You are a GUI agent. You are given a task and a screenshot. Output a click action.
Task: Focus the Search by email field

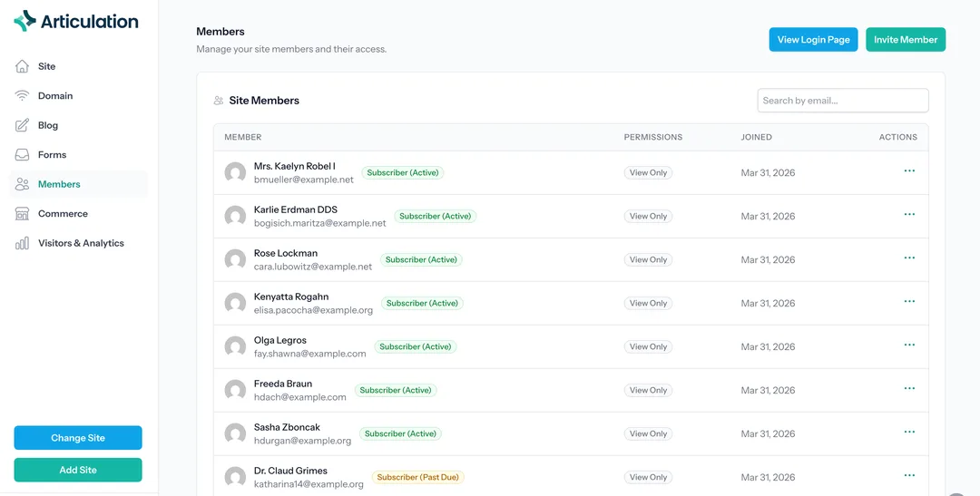pyautogui.click(x=842, y=101)
